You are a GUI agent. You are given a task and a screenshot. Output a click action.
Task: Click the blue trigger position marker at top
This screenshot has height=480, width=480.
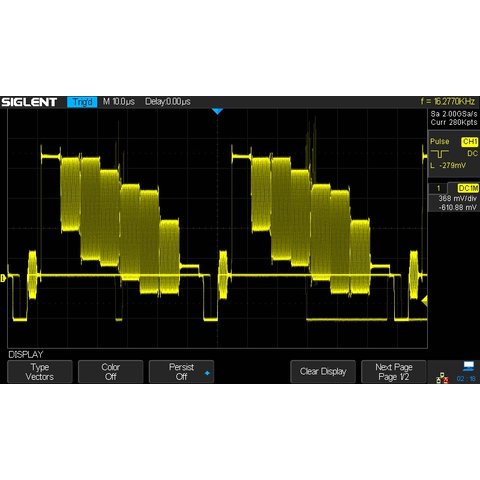click(x=217, y=111)
